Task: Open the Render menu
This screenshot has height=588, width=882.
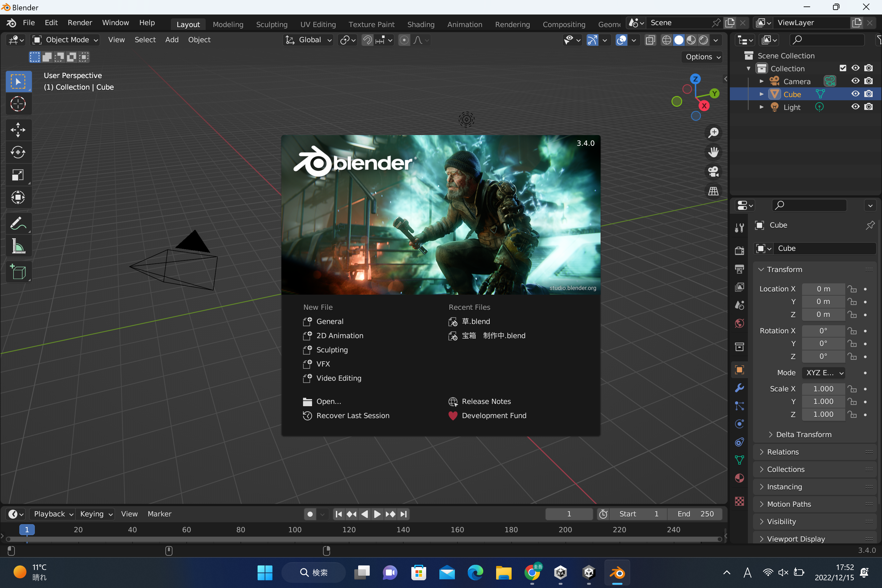Action: [x=80, y=23]
